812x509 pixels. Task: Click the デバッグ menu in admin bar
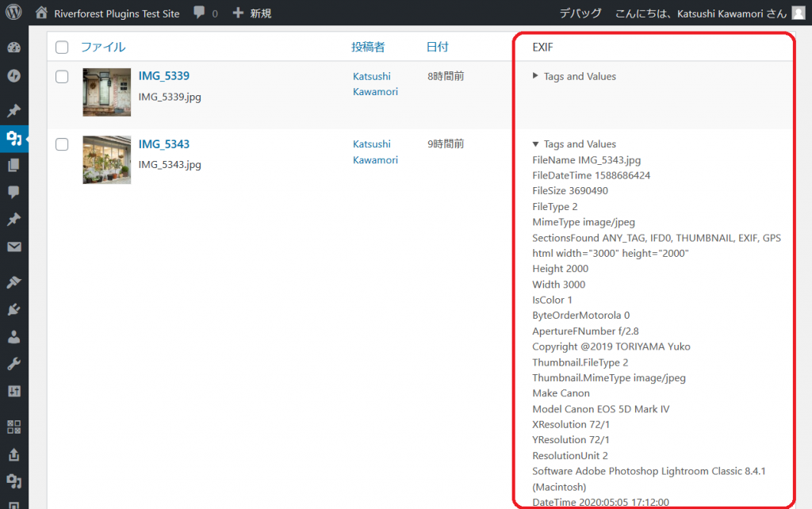[580, 13]
